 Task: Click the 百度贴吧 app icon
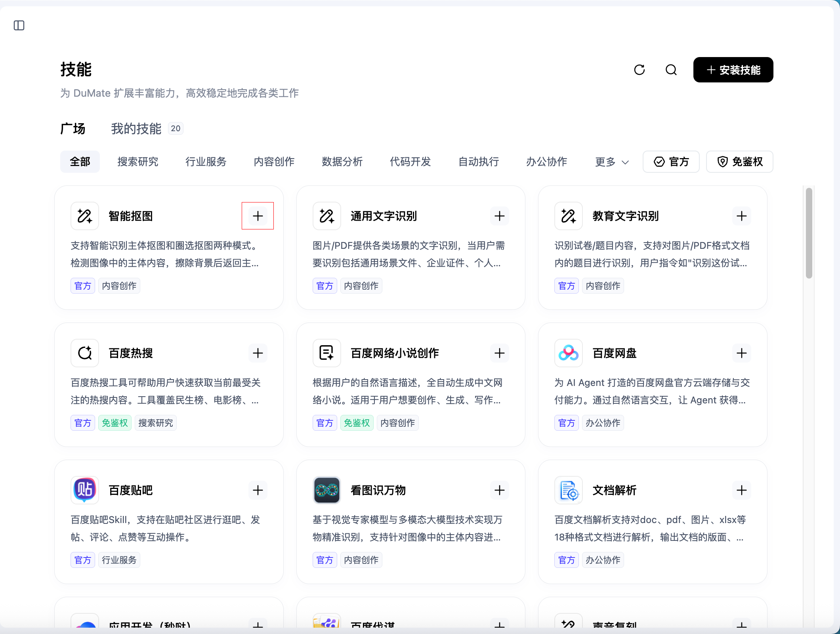click(85, 490)
